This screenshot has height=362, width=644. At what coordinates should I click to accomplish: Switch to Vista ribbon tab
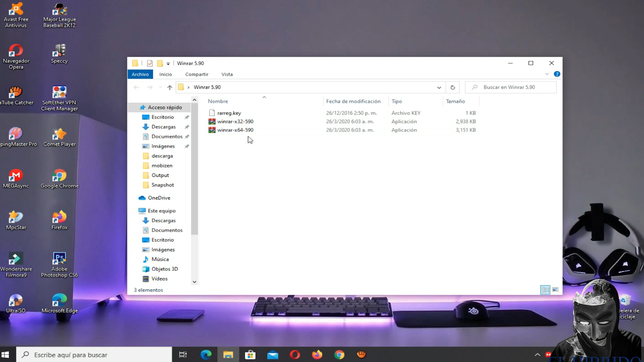coord(227,74)
